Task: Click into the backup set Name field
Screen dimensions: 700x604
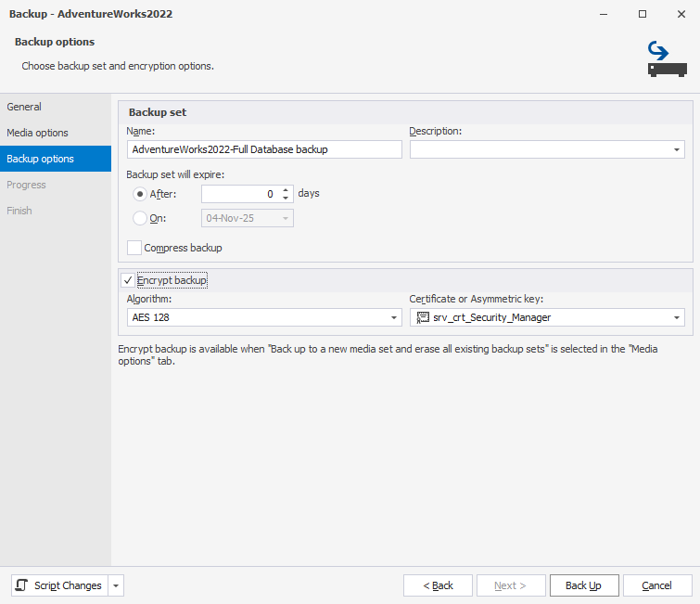Action: click(264, 149)
